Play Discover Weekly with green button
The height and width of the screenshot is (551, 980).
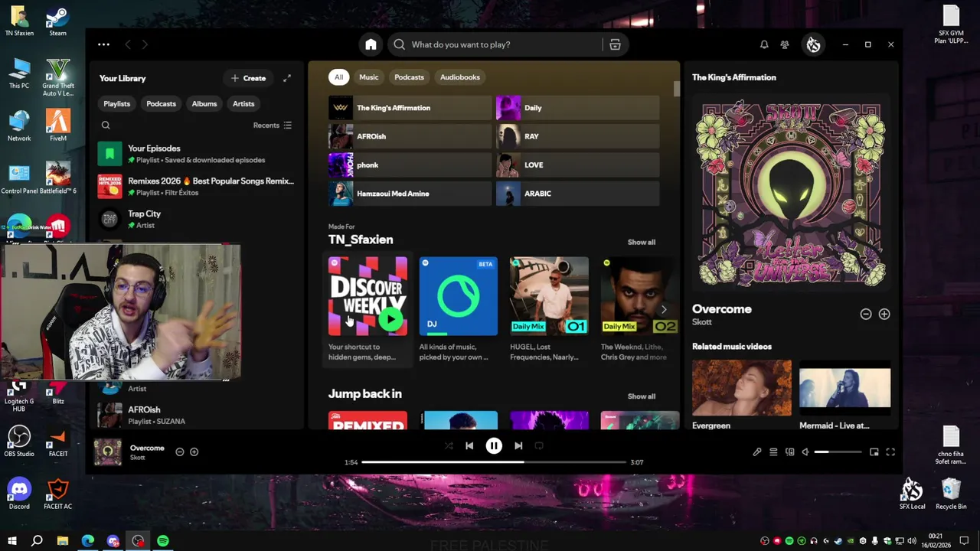[x=391, y=319]
